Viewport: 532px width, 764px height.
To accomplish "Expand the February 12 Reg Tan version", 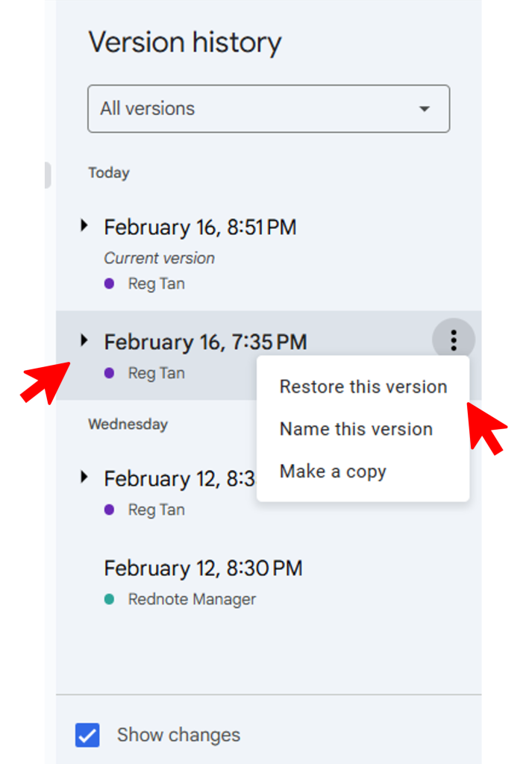I will point(84,477).
